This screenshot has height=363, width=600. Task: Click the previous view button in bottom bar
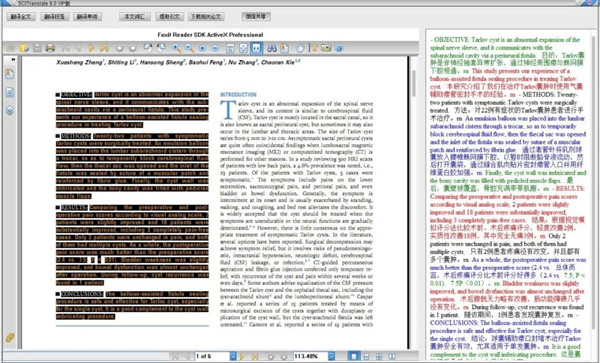(271, 357)
